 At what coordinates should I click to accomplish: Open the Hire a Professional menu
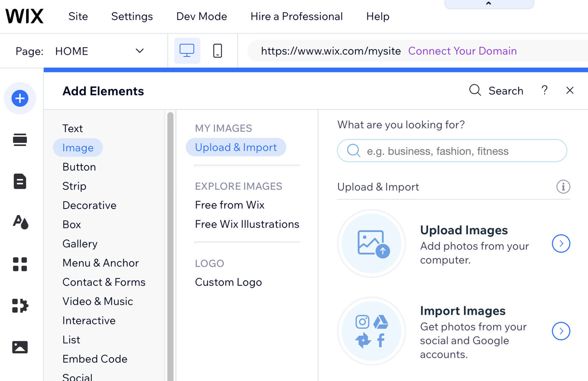click(x=297, y=16)
